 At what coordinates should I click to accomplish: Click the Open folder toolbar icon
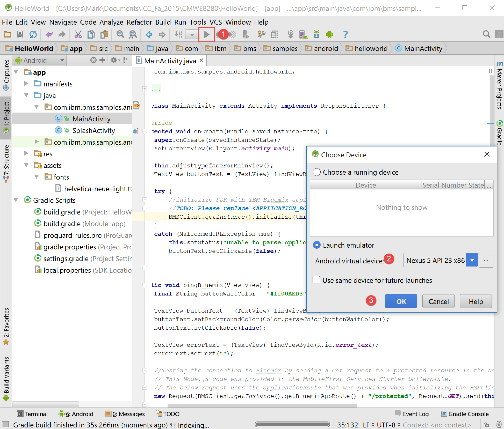point(7,34)
